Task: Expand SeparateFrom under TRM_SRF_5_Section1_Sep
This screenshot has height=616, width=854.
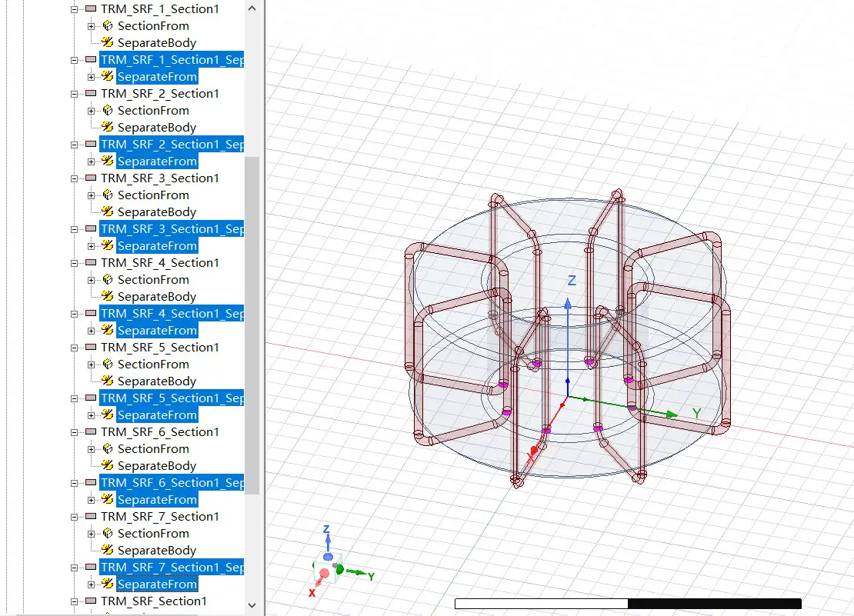Action: pos(91,415)
